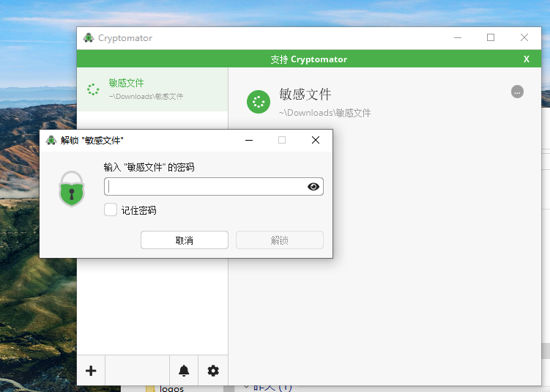Image resolution: width=550 pixels, height=392 pixels.
Task: Click Cryptomator robot icon in main title bar
Action: click(x=89, y=37)
